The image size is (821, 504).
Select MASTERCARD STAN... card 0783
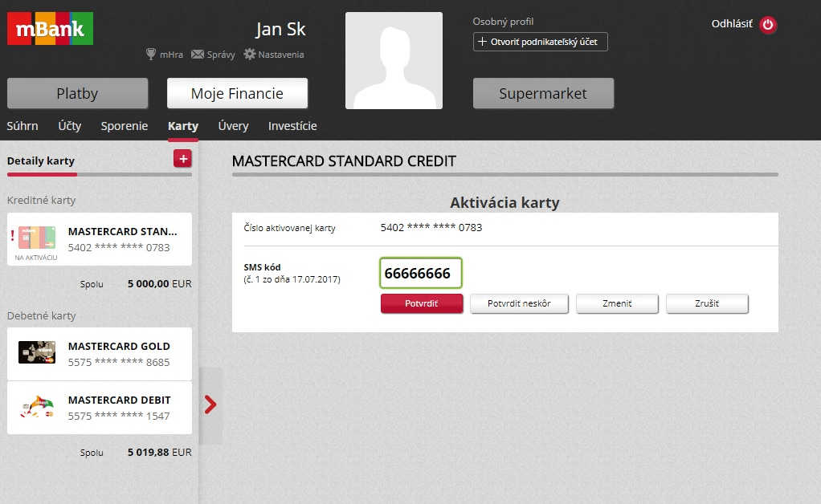tap(100, 239)
